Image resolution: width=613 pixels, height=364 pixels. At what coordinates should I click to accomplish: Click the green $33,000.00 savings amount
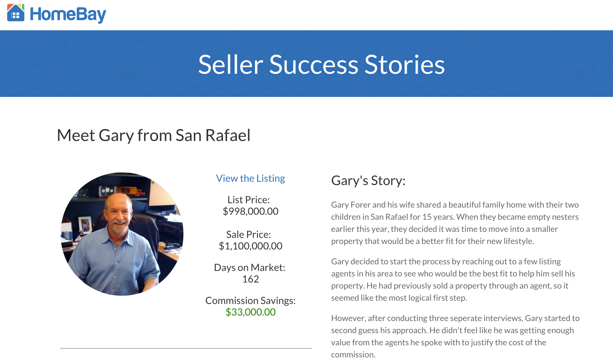click(250, 312)
